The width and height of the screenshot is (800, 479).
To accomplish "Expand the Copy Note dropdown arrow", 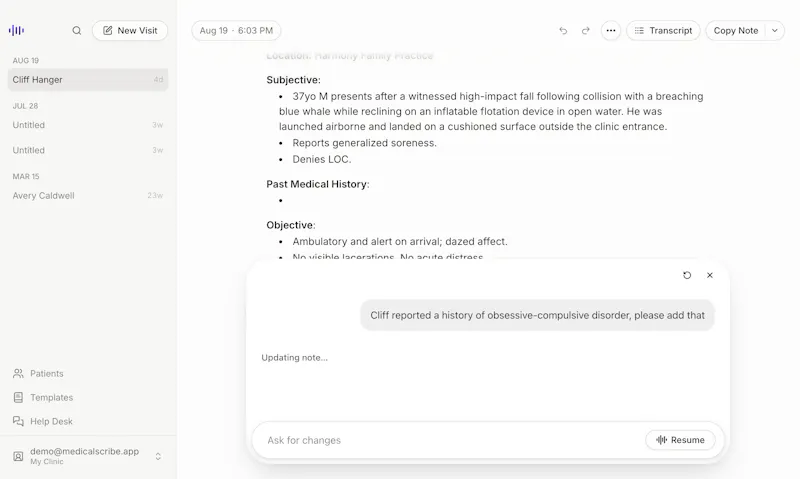I will (775, 31).
